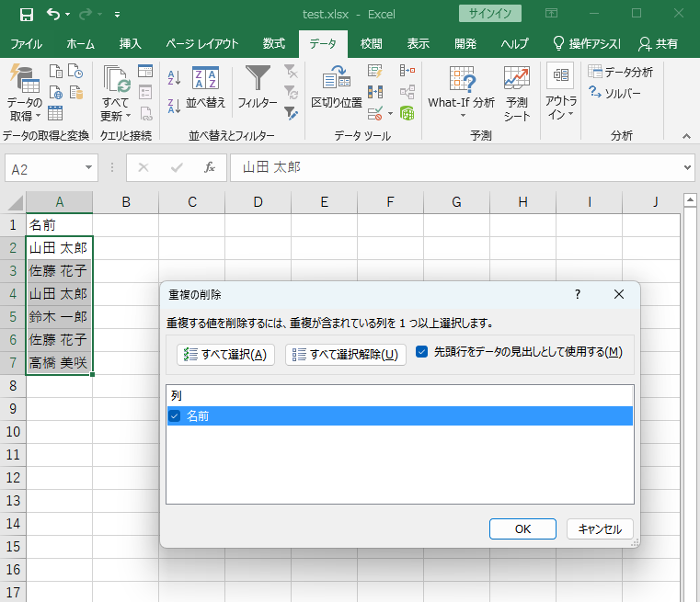Click すべて選択(A) in dialog

pyautogui.click(x=225, y=355)
